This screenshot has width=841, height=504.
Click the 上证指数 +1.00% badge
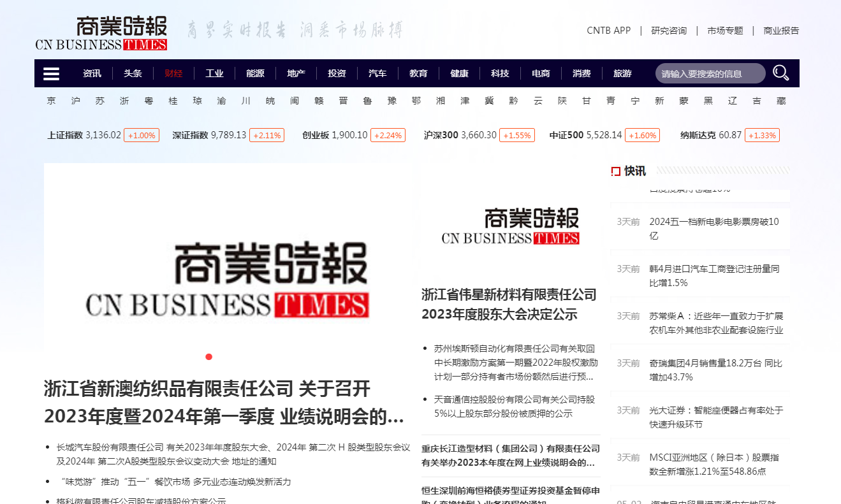(x=142, y=135)
